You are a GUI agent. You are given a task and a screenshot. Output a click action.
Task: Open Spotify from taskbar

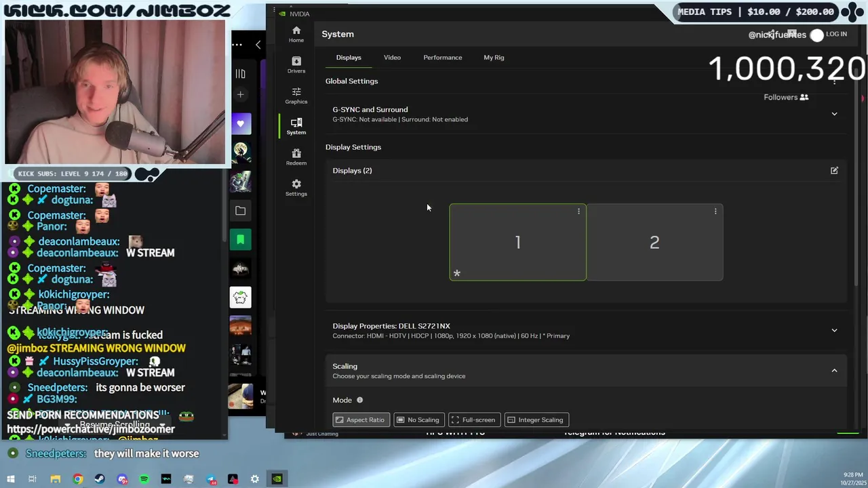[144, 479]
